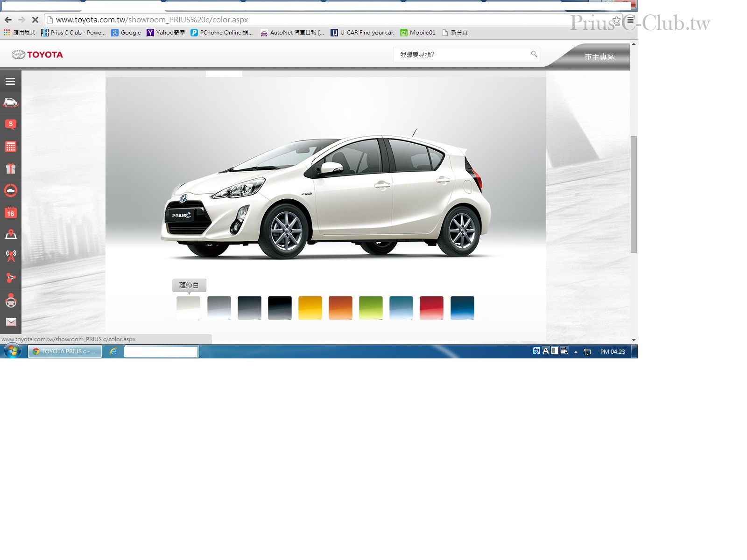747x560 pixels.
Task: Click the 車主專區 owner tab
Action: click(599, 57)
